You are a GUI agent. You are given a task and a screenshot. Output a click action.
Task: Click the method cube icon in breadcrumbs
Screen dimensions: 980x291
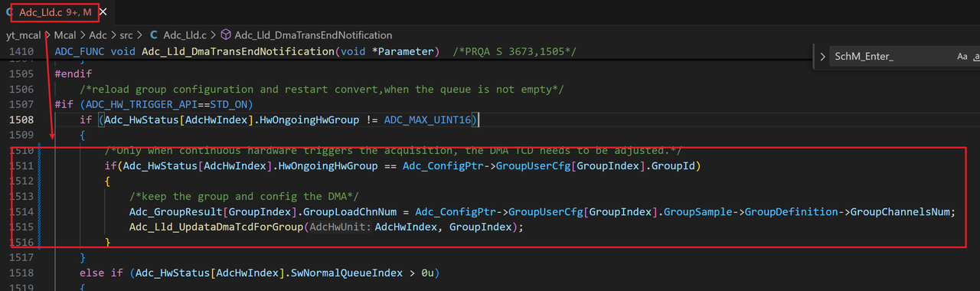[226, 34]
